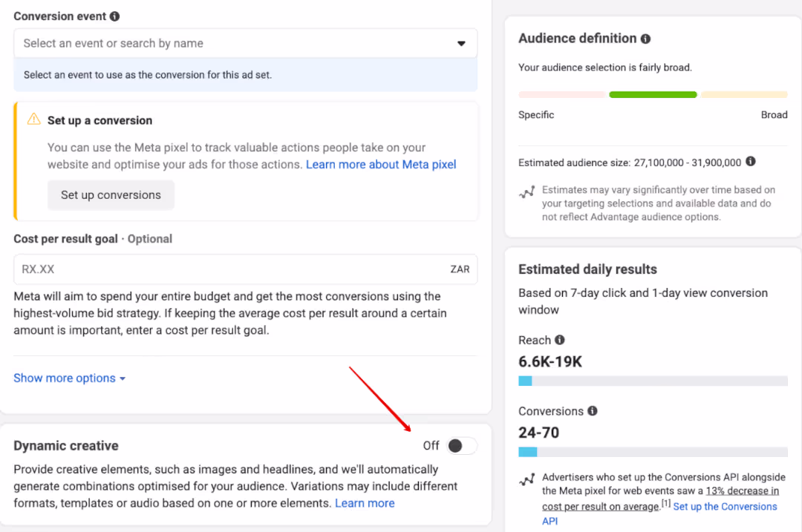The image size is (802, 532).
Task: Click the trend graph icon beside the Conversions API note
Action: (526, 479)
